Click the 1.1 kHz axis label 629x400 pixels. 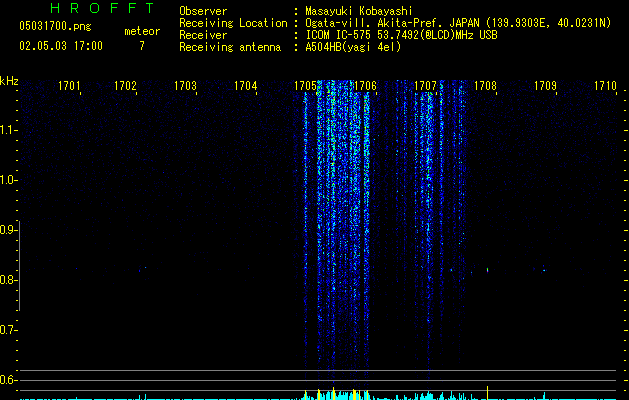tap(8, 130)
